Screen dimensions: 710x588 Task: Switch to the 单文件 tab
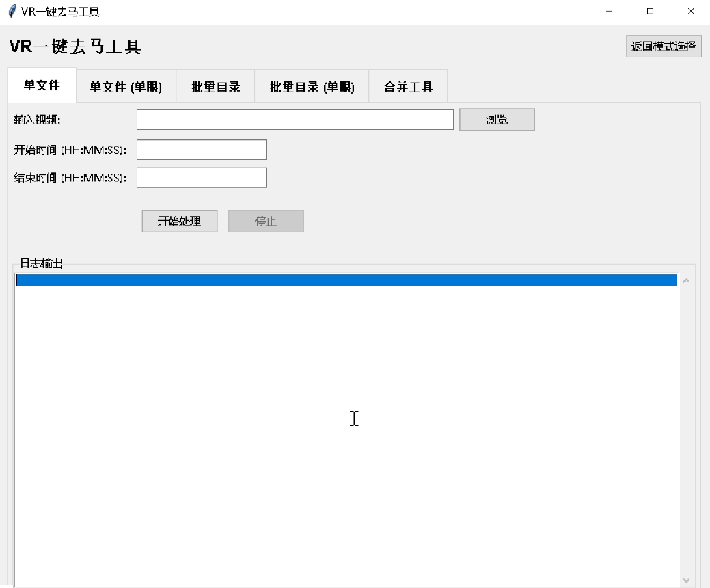(x=42, y=85)
